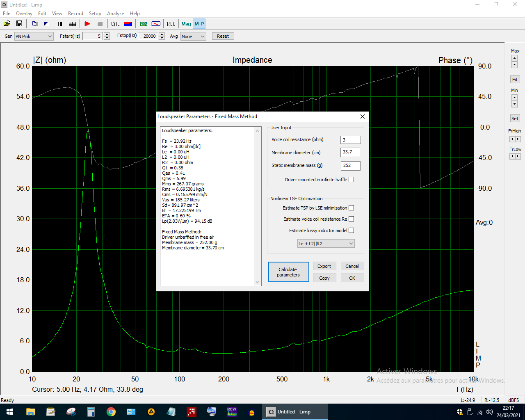Click the save floppy disk icon
The height and width of the screenshot is (420, 525).
(x=19, y=24)
